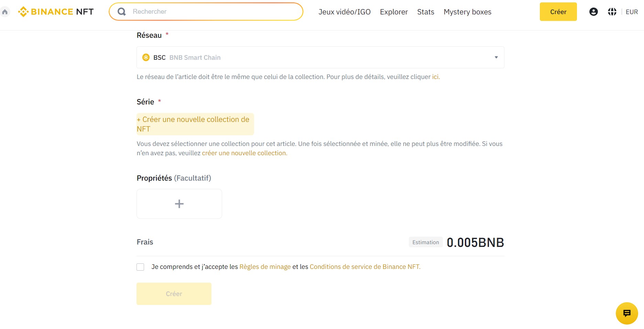Open the Explorer menu item
644x329 pixels.
(393, 11)
